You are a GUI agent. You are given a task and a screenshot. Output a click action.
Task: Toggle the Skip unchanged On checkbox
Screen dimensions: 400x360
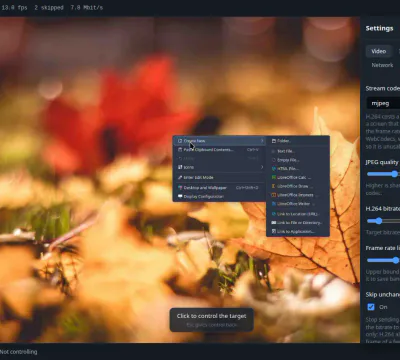coord(371,307)
